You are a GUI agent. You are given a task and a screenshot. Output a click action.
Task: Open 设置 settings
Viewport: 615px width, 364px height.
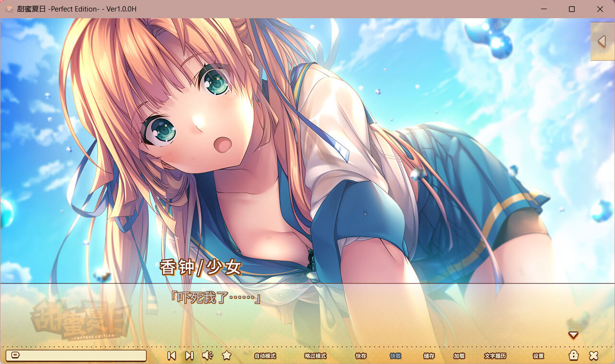[538, 356]
